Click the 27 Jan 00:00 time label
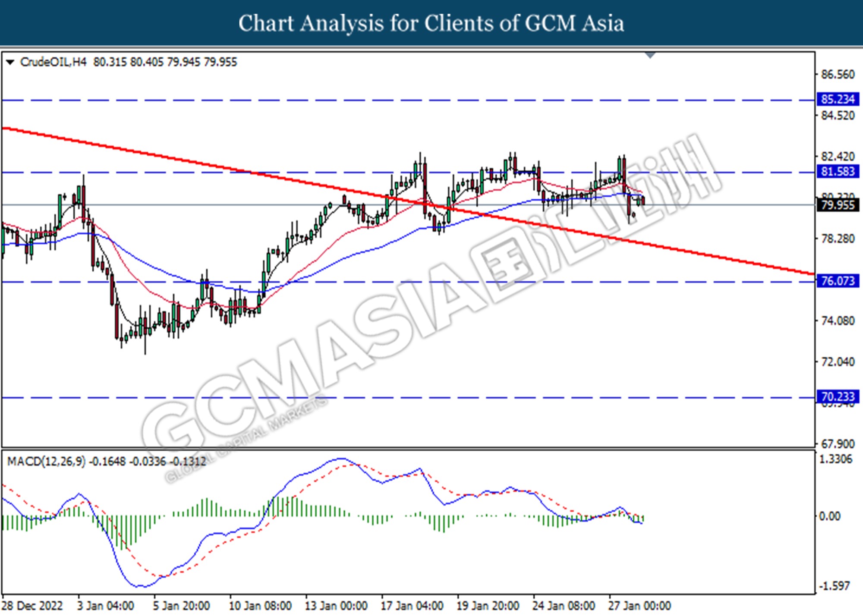 (640, 606)
